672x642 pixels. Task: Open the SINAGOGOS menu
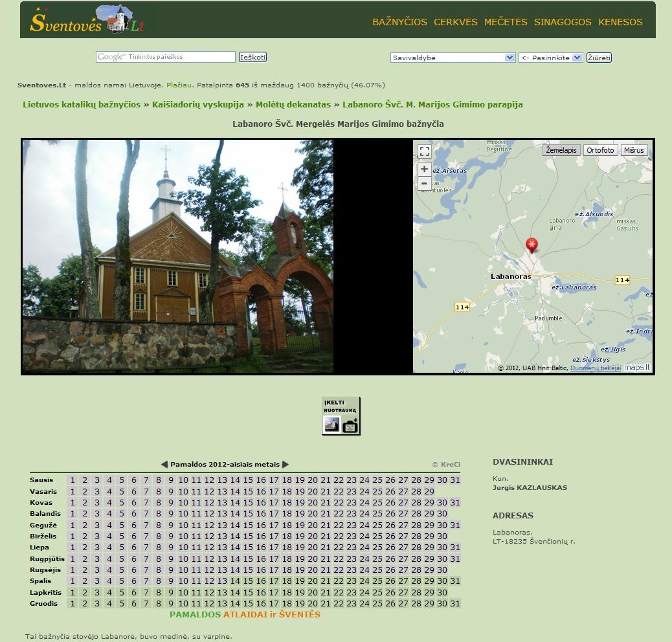click(563, 22)
